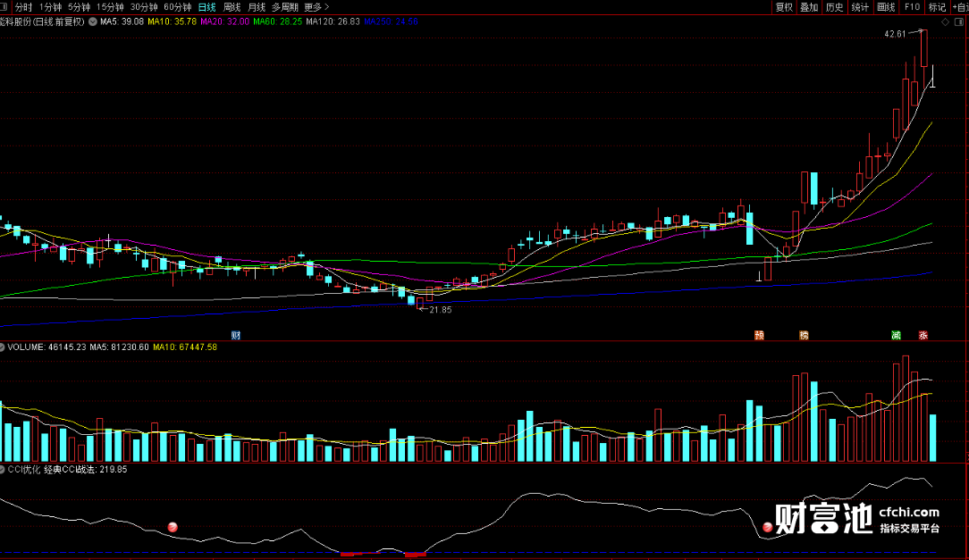Screen dimensions: 969x560
Task: Switch to 月线 monthly chart
Action: 256,7
